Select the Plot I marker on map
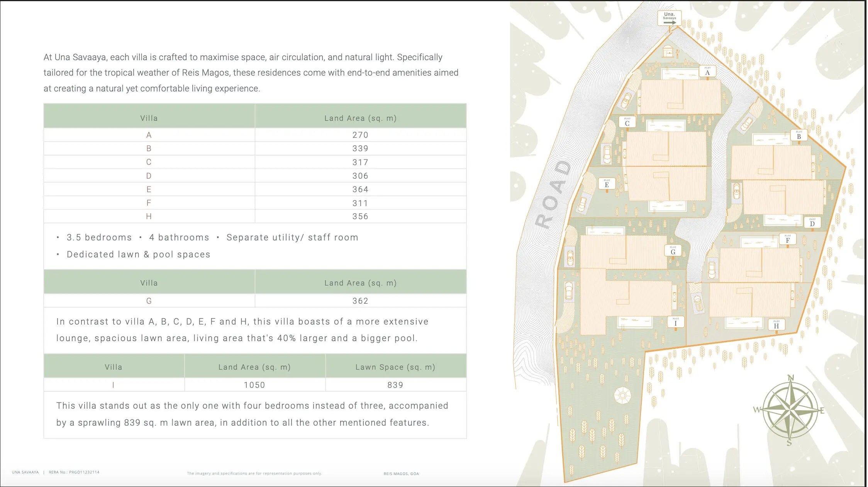This screenshot has height=487, width=868. point(676,322)
